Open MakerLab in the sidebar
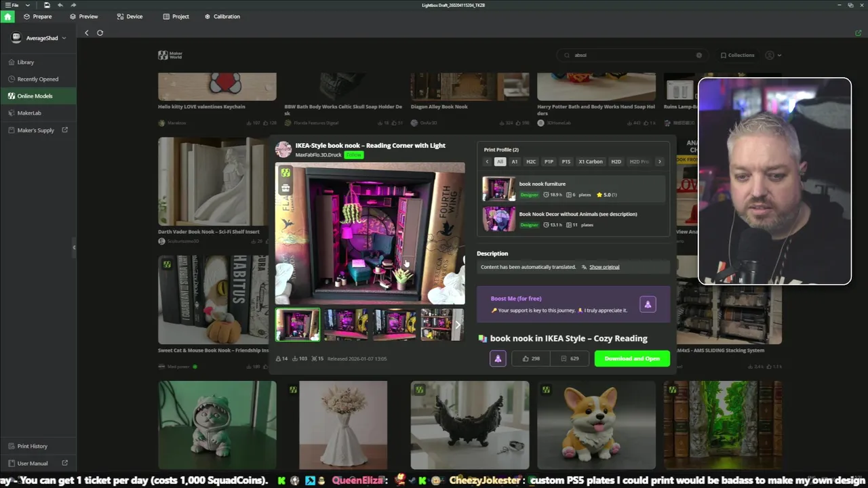 [x=38, y=113]
